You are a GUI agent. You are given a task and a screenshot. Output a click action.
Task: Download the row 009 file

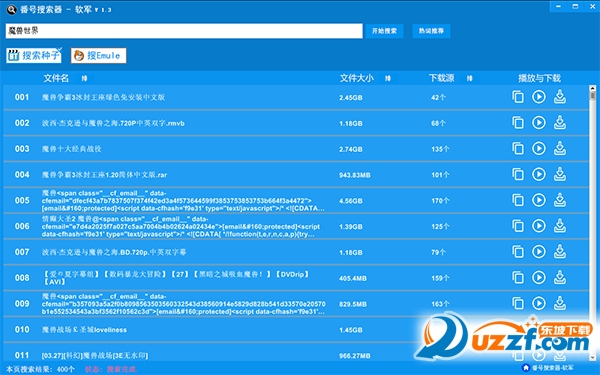tap(560, 303)
